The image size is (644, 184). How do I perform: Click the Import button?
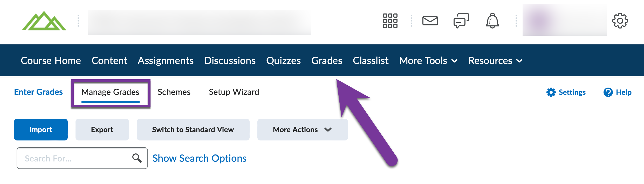pos(40,129)
